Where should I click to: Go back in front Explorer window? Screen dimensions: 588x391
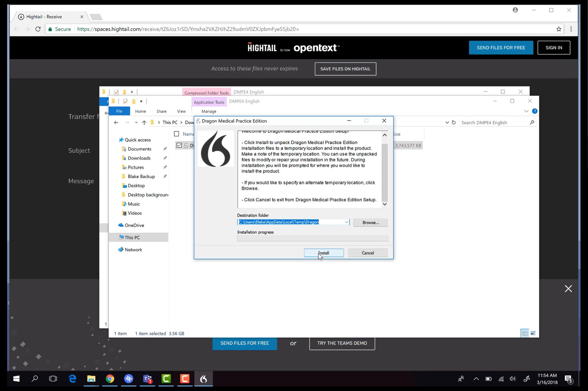116,122
